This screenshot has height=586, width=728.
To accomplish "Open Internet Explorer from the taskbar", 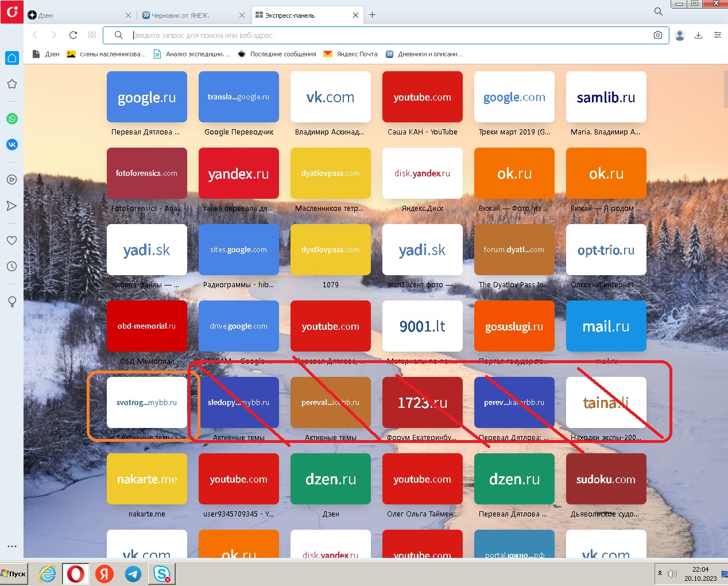I will (x=47, y=573).
